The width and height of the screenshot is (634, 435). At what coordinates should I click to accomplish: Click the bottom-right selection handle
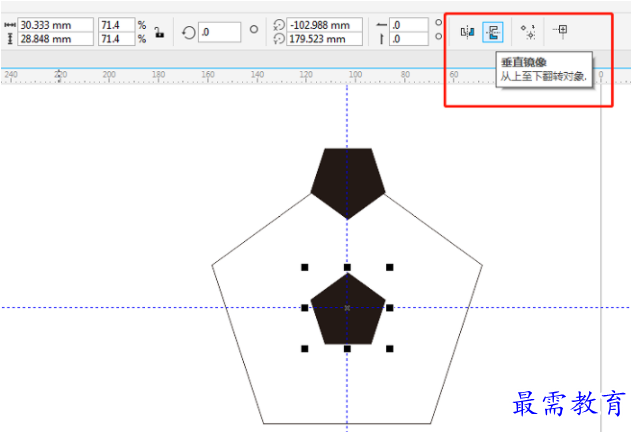coord(390,348)
